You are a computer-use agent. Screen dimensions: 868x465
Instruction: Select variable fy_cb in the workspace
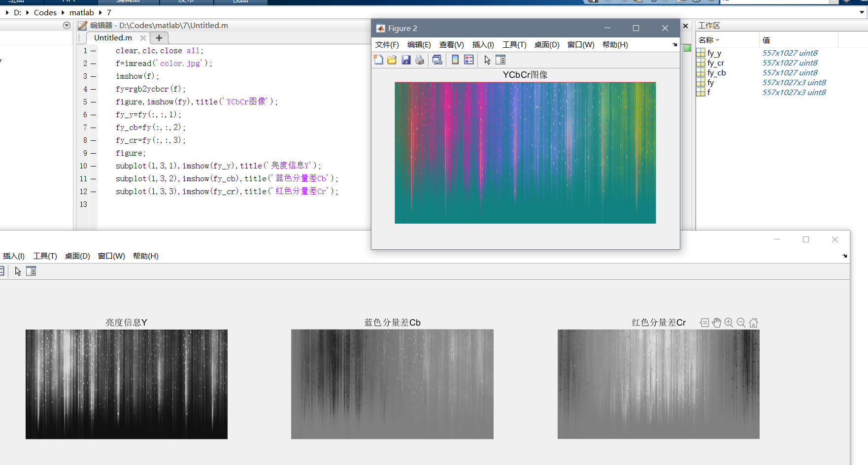[x=717, y=72]
